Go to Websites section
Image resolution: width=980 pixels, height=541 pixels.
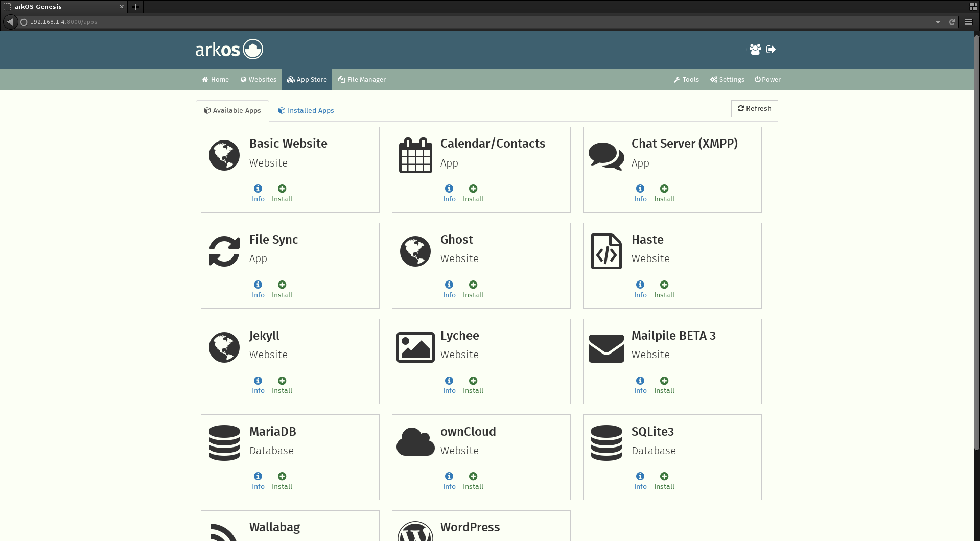258,80
